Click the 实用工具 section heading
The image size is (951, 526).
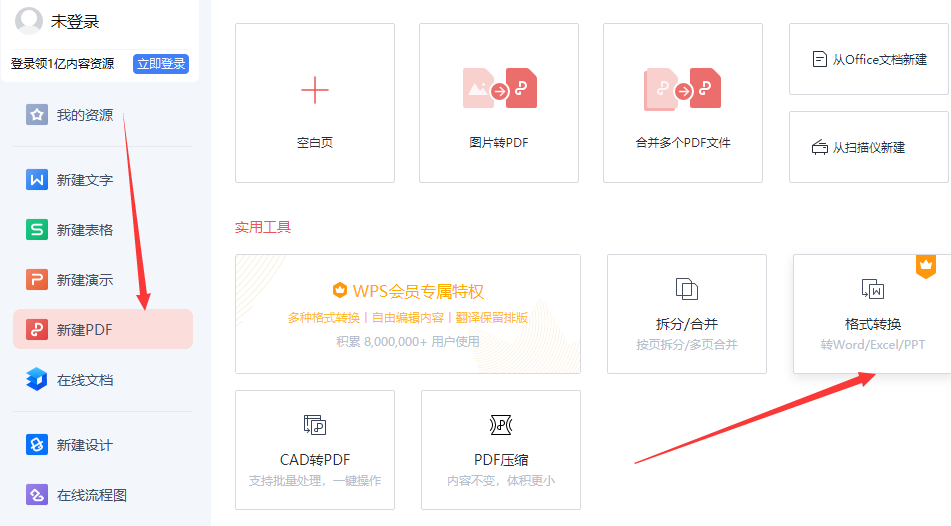(263, 228)
